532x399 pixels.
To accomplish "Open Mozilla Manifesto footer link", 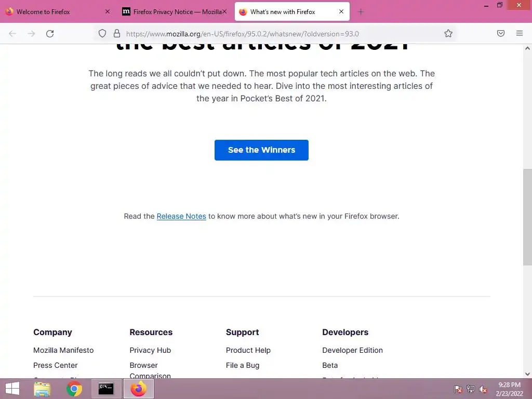I will 63,350.
